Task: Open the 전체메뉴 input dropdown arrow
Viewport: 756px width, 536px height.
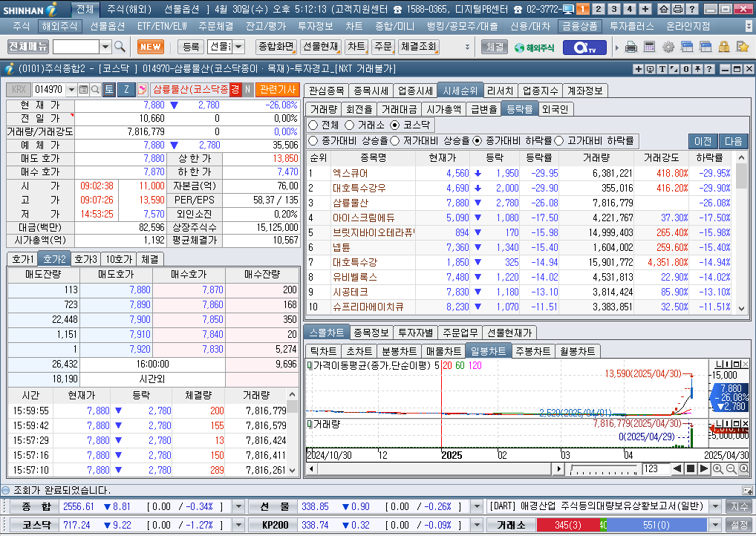Action: (x=105, y=47)
